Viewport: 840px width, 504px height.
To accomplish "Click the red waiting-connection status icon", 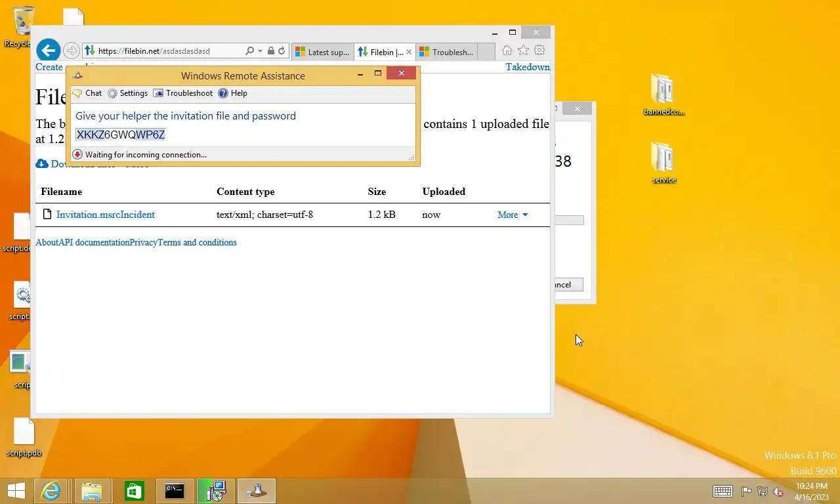I will coord(77,155).
